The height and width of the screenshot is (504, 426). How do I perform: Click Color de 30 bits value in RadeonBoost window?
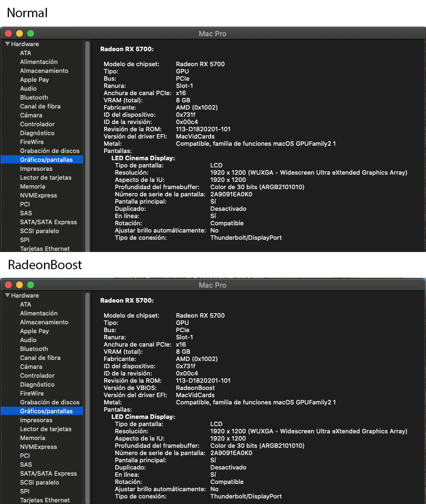click(257, 446)
